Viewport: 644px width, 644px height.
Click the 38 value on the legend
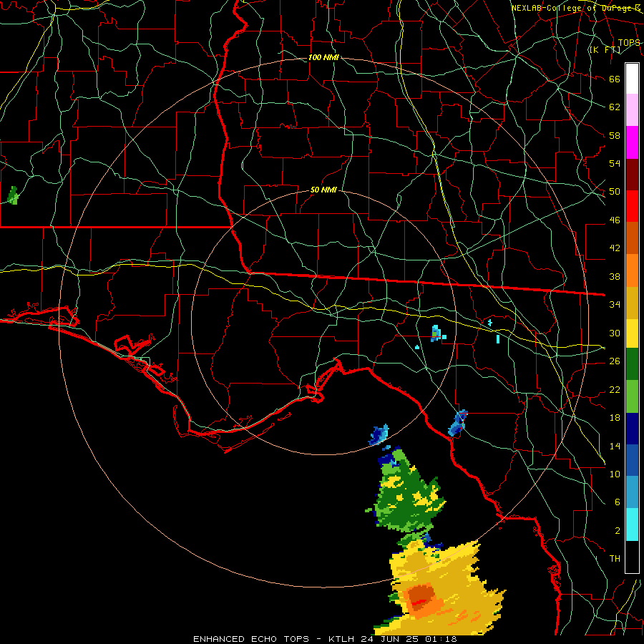tap(615, 276)
